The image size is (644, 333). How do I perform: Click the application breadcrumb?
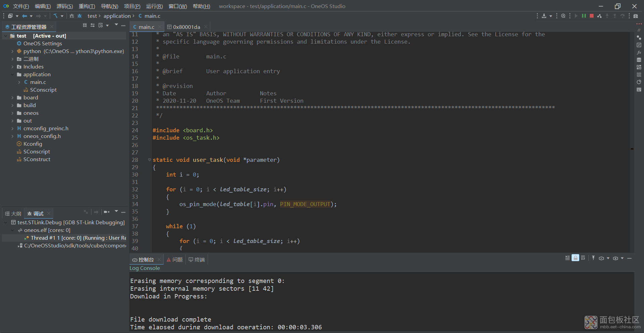(x=117, y=16)
